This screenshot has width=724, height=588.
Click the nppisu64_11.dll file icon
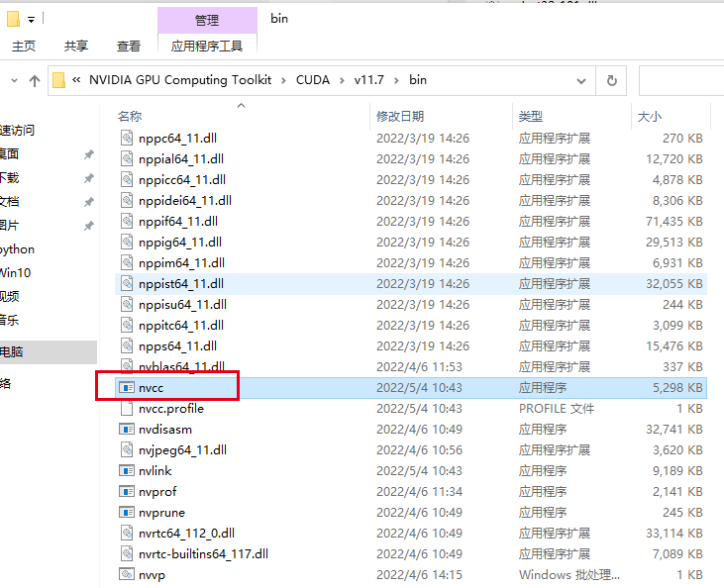pyautogui.click(x=127, y=304)
